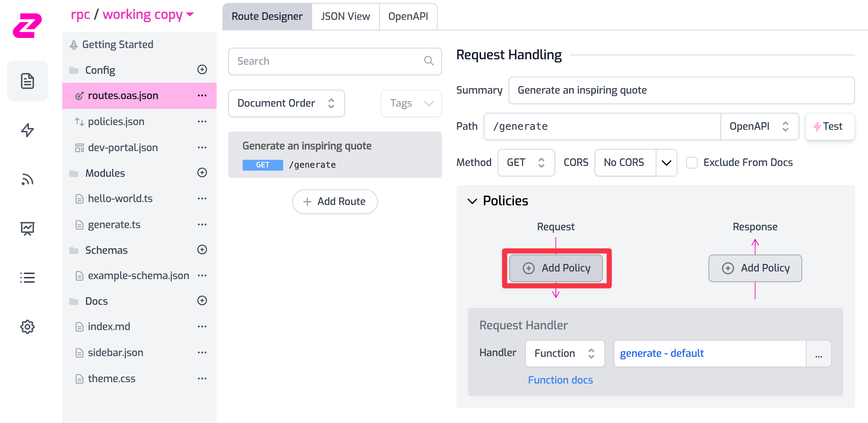
Task: Open the analytics chart sidebar icon
Action: tap(27, 228)
